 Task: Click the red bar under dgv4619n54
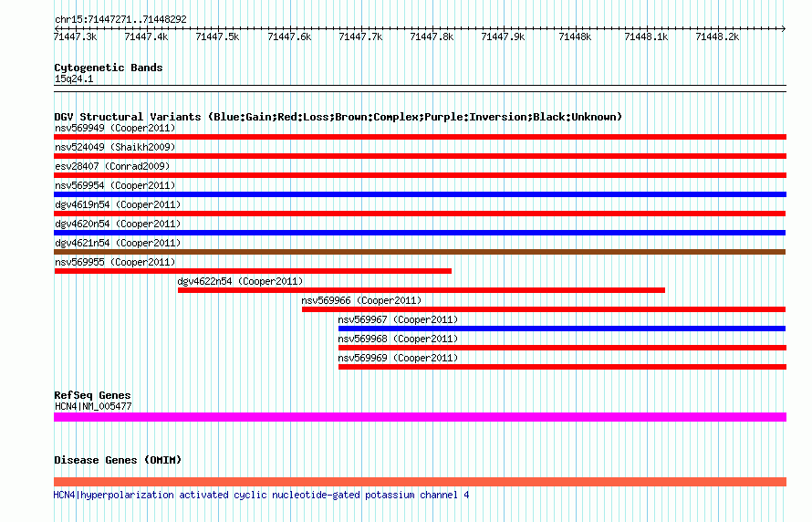[420, 214]
